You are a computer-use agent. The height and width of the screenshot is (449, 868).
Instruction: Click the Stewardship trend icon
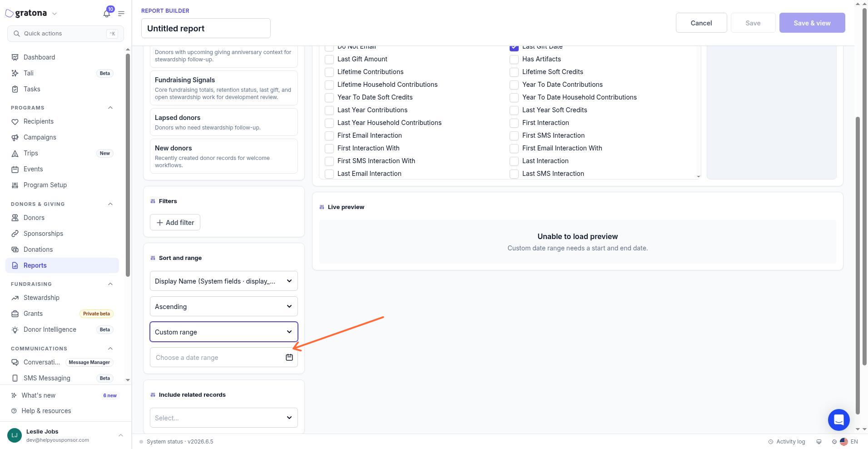pyautogui.click(x=15, y=298)
